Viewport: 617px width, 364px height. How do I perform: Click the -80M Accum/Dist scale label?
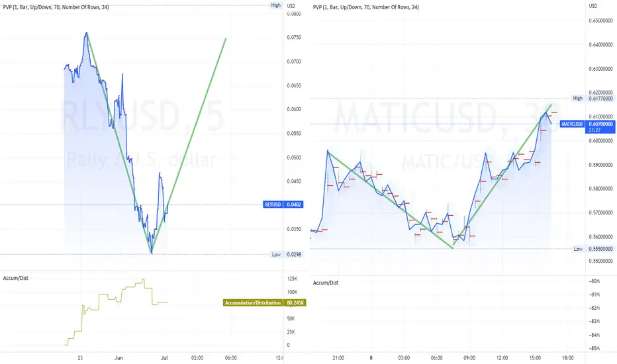tap(594, 281)
